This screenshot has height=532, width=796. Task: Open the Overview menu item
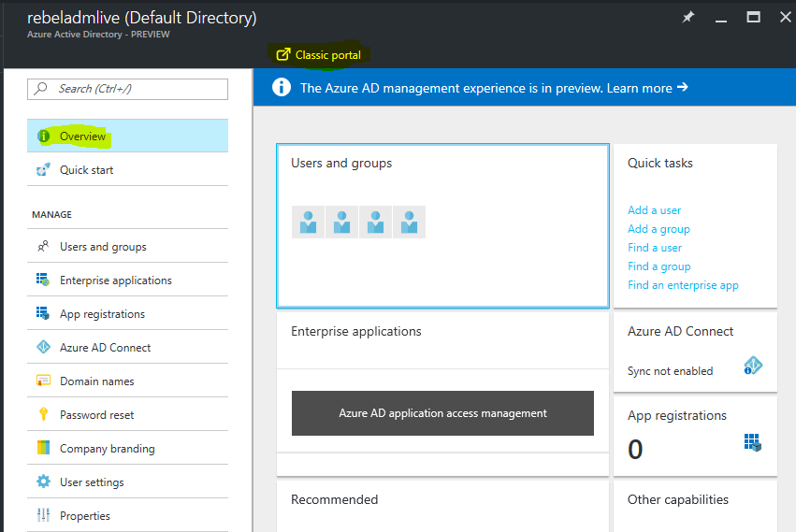tap(127, 137)
